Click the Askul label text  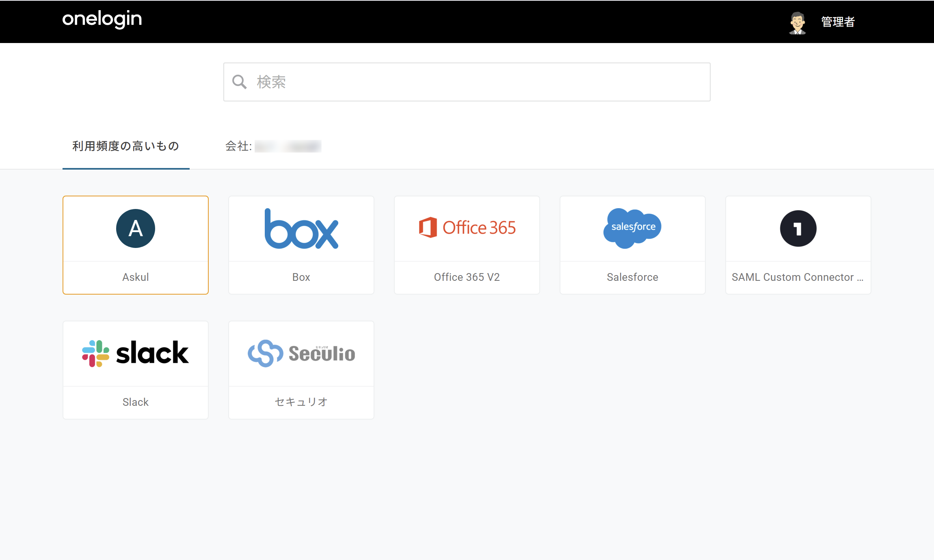pos(136,277)
